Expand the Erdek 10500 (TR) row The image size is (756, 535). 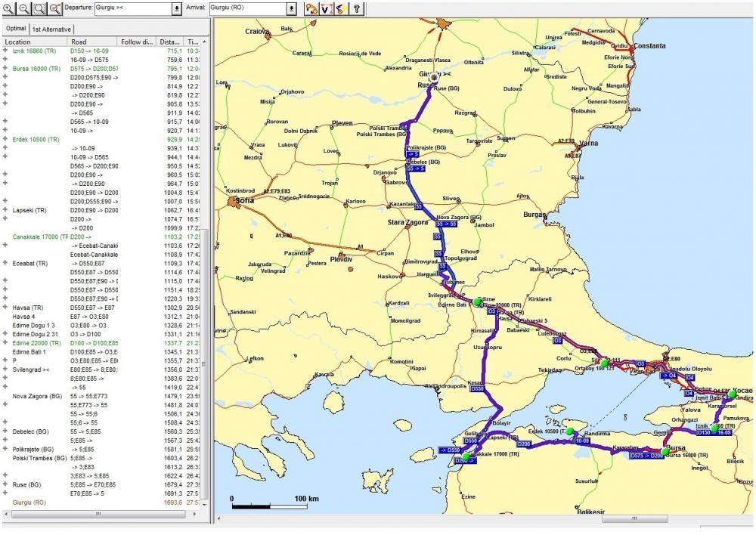(5, 140)
